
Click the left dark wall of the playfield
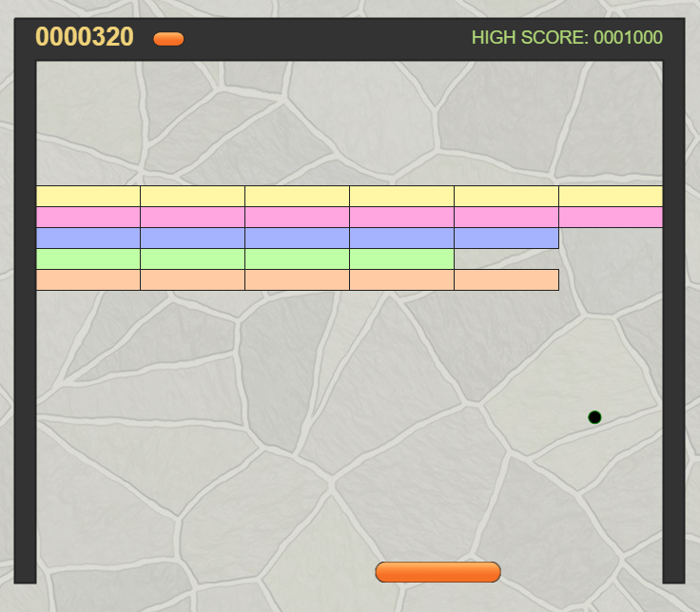(25, 321)
